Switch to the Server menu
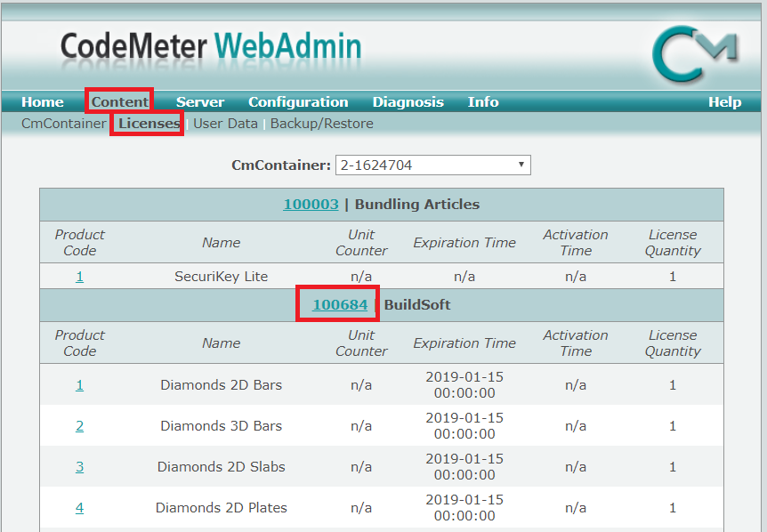The width and height of the screenshot is (767, 532). 199,101
